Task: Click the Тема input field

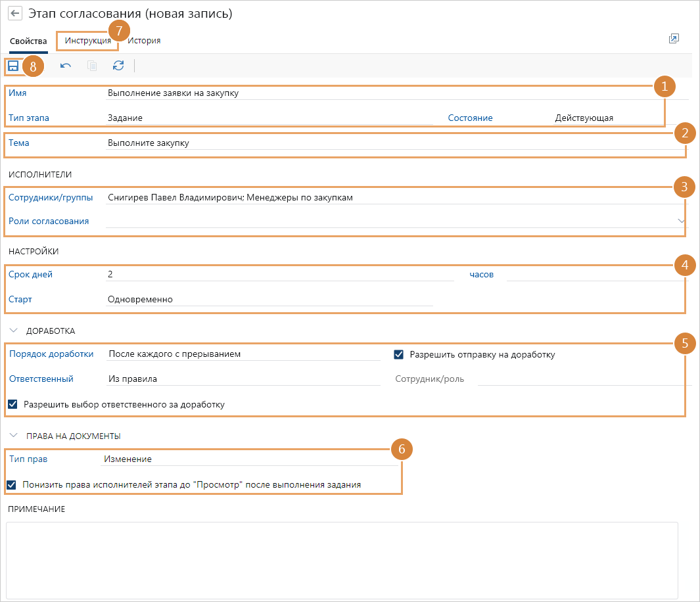Action: (x=394, y=143)
